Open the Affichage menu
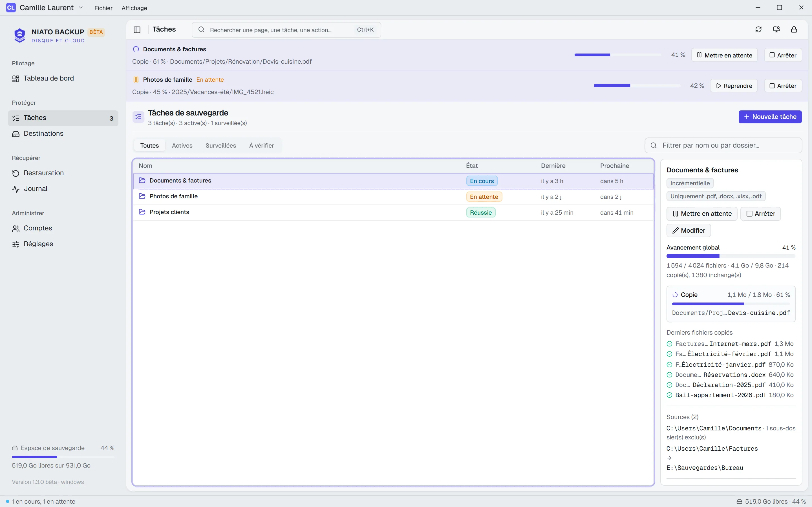This screenshot has width=812, height=507. tap(134, 8)
